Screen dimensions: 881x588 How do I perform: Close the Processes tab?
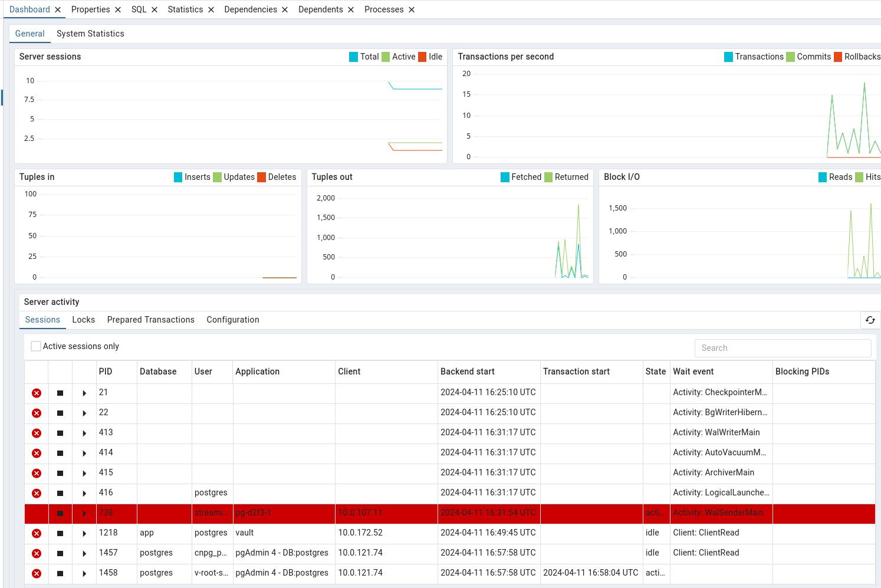pos(413,9)
